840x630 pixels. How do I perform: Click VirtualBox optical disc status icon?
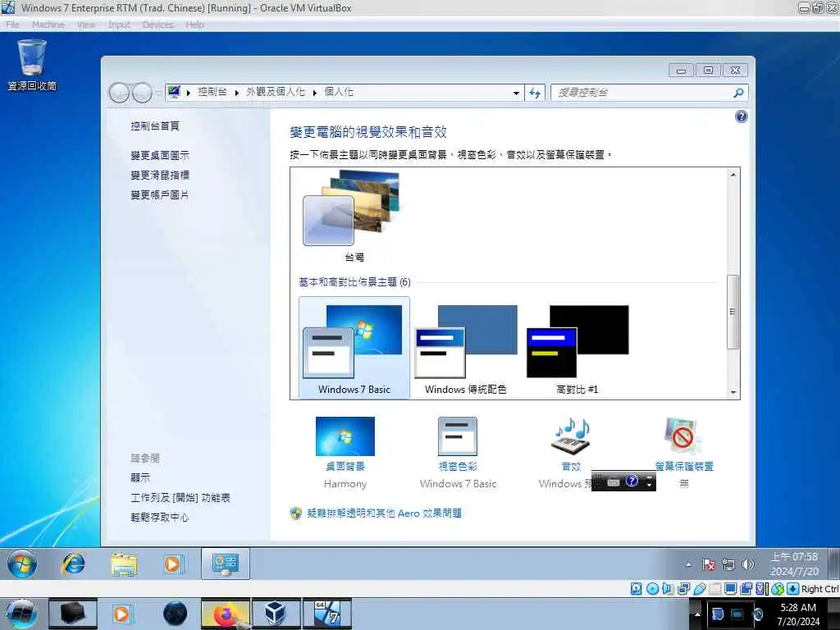coord(652,589)
